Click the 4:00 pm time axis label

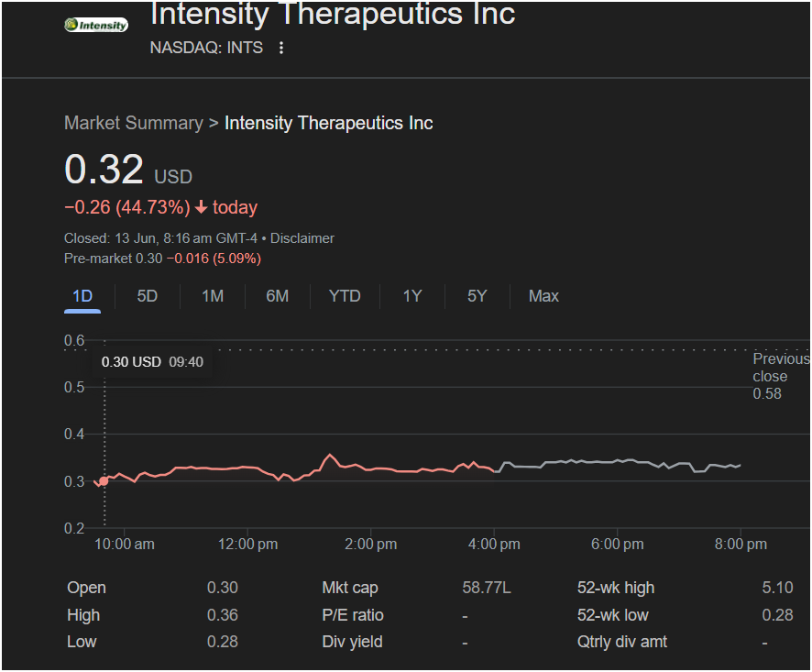coord(494,544)
